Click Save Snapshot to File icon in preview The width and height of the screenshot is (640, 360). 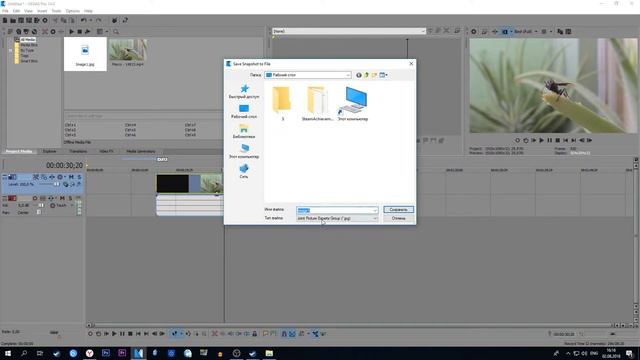click(x=568, y=31)
